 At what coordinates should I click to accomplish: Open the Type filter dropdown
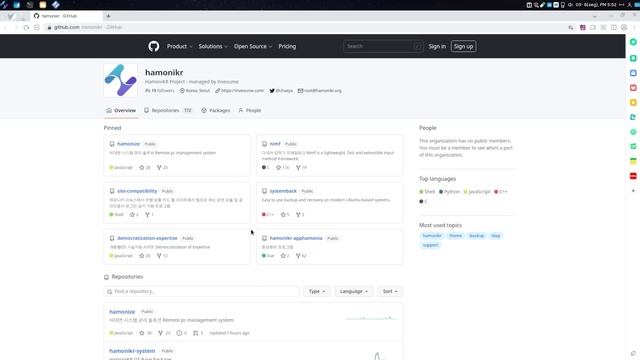point(317,291)
